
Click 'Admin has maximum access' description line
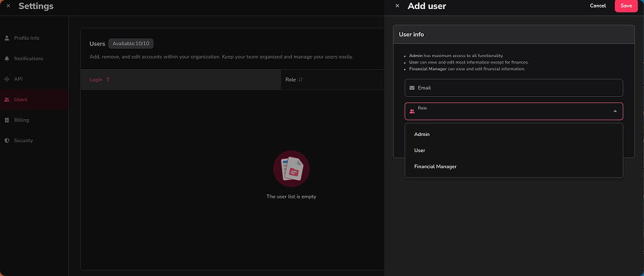point(456,56)
